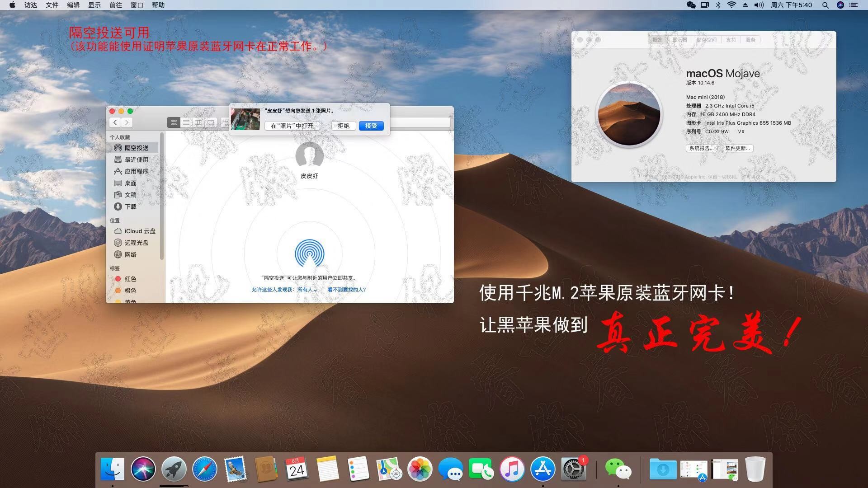Click 在"照片"中打开 button
868x488 pixels.
(292, 126)
